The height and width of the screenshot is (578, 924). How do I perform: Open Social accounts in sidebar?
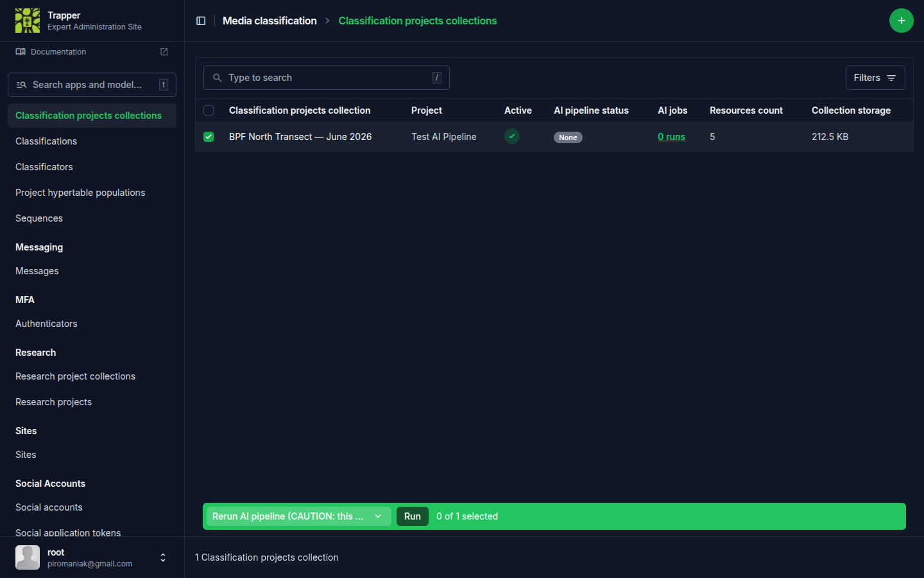click(49, 507)
